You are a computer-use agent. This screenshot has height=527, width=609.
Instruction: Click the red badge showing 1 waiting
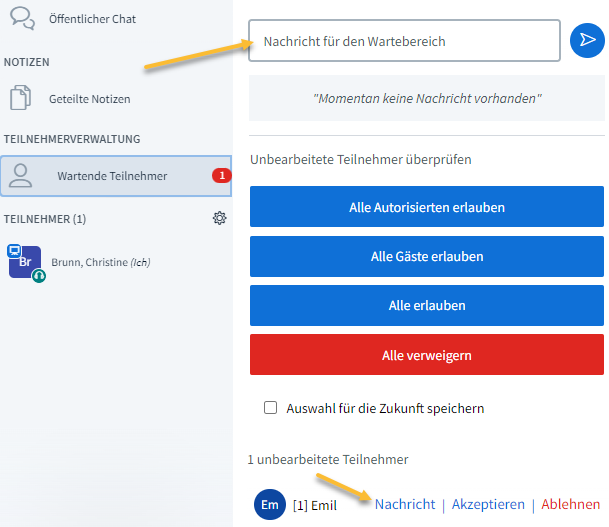(x=222, y=176)
